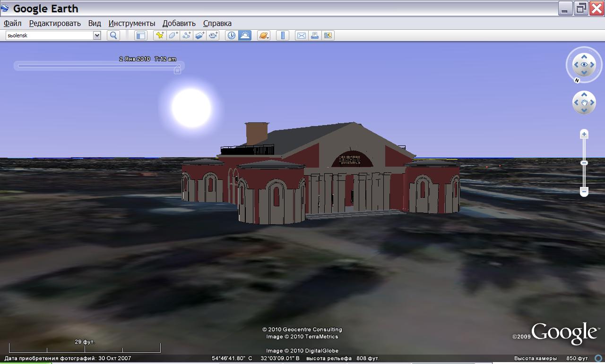Screen dimensions: 605x364
Task: Click the sun in the sky
Action: [x=191, y=107]
